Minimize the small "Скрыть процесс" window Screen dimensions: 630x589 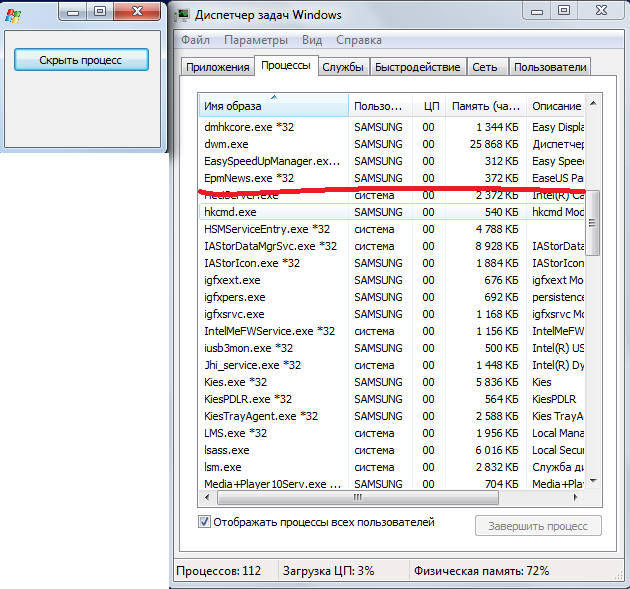(x=73, y=12)
